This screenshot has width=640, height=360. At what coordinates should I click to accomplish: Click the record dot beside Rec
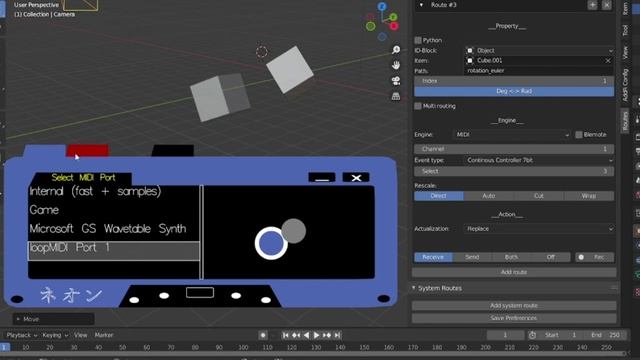(581, 257)
